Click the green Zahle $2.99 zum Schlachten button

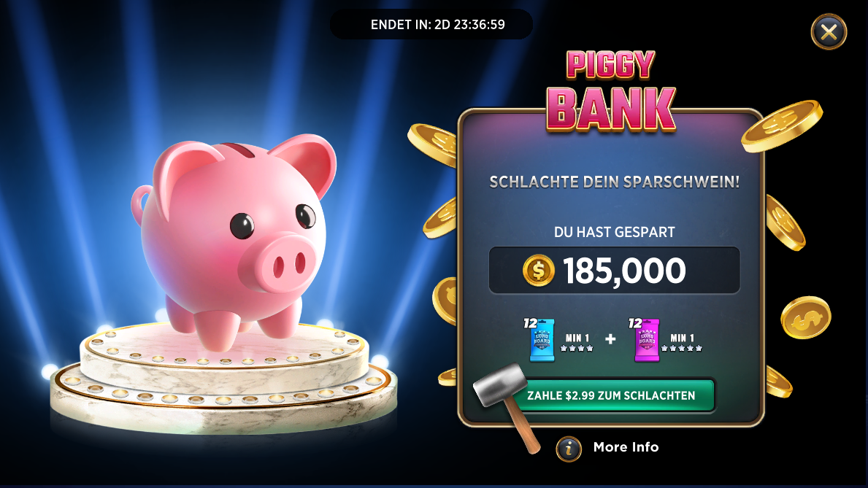pos(611,395)
